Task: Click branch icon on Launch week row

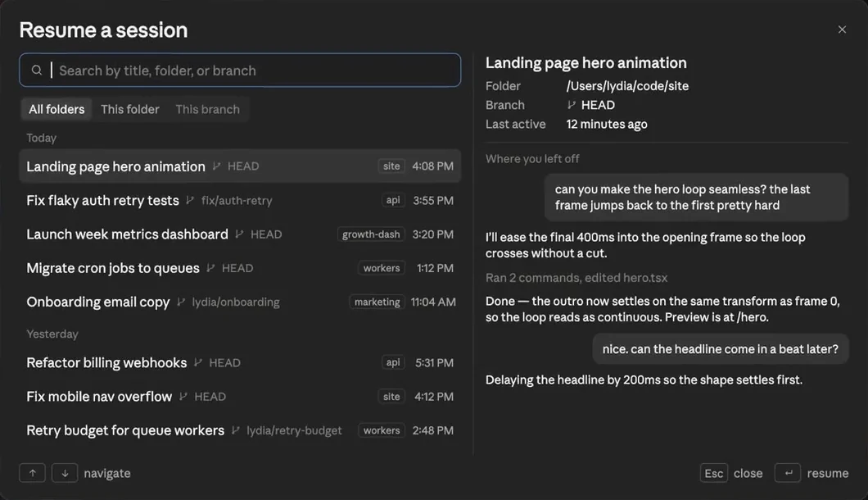Action: 239,234
